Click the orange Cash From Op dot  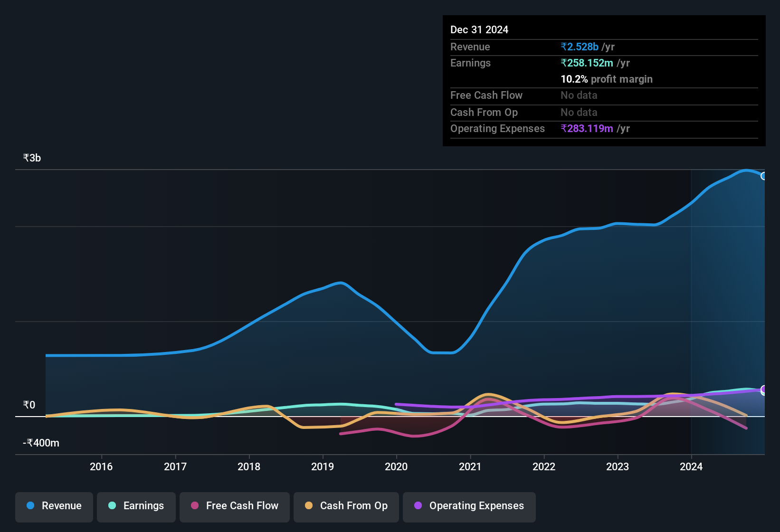tap(309, 506)
